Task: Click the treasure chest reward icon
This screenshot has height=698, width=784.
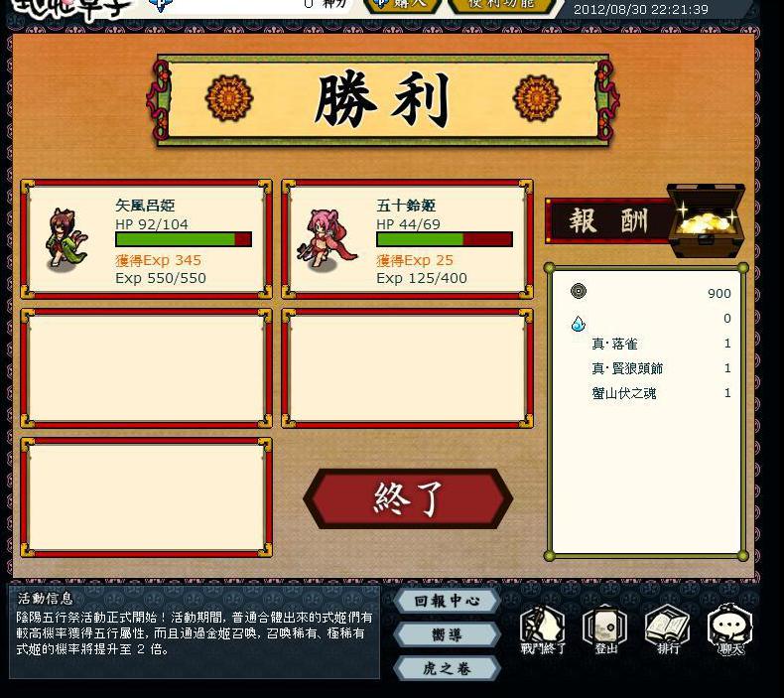Action: tap(706, 220)
